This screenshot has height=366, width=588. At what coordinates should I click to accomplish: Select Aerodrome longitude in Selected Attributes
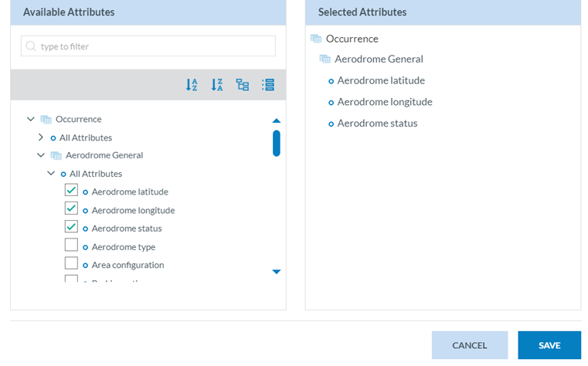384,102
